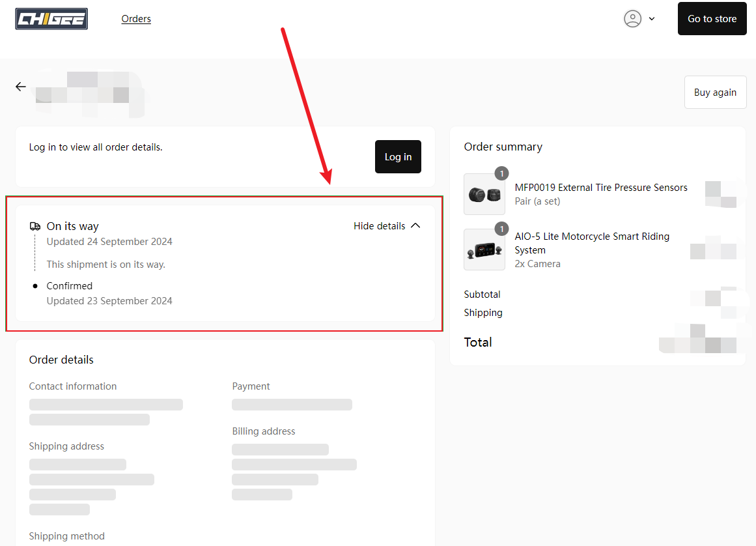Click the CHIGEE logo

coord(51,18)
